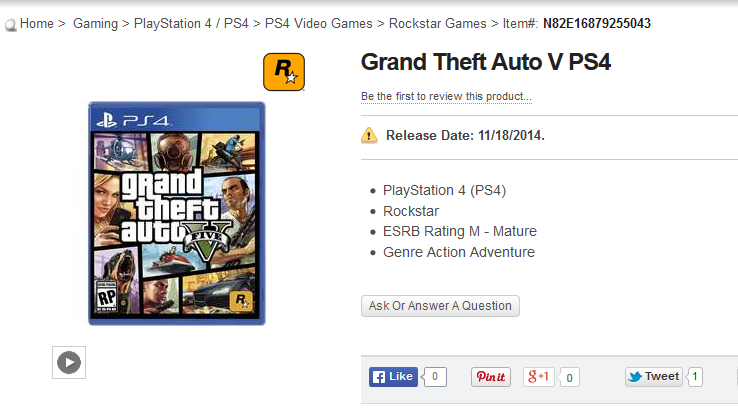Tweet this product via Twitter button
This screenshot has height=409, width=738.
point(654,377)
